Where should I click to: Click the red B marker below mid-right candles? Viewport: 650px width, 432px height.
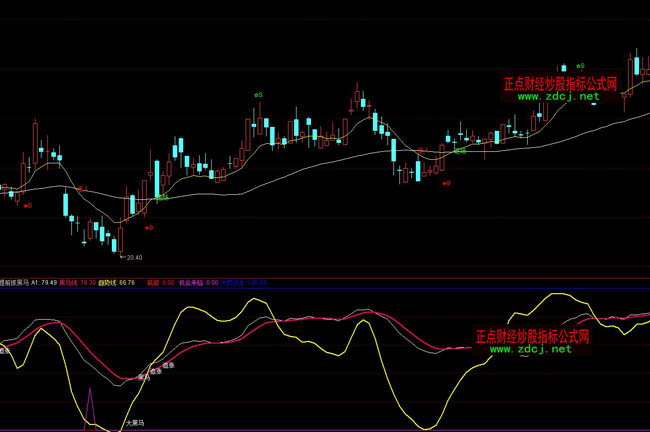[447, 183]
